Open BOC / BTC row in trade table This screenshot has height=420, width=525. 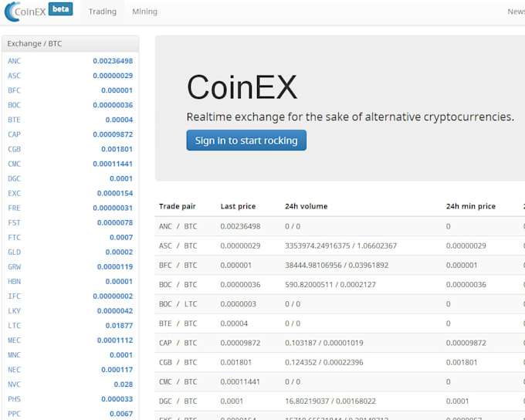(x=340, y=285)
